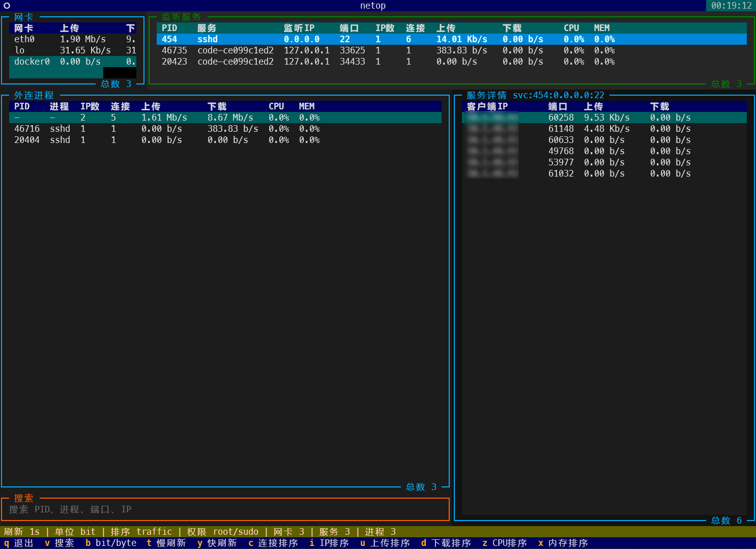The image size is (756, 549).
Task: Click the u 上传排序 sort shortcut
Action: click(385, 543)
